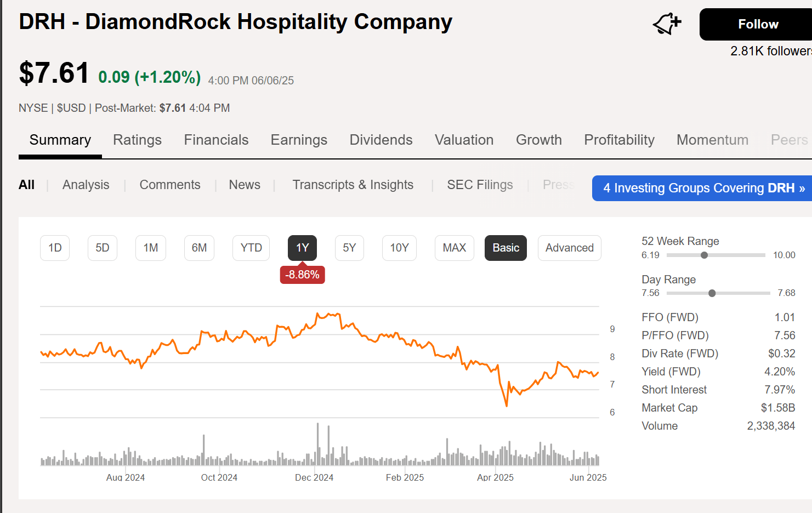Click the Day Range slider marker
This screenshot has width=812, height=513.
(712, 293)
